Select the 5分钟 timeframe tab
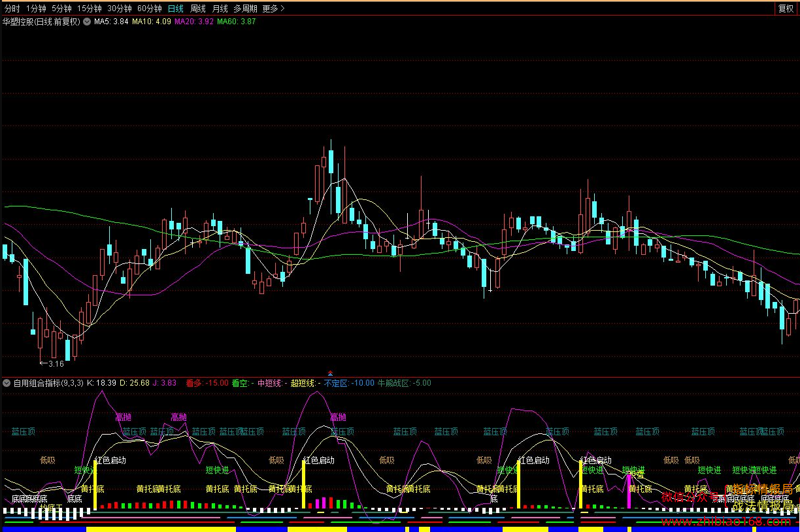This screenshot has width=800, height=532. click(x=61, y=8)
